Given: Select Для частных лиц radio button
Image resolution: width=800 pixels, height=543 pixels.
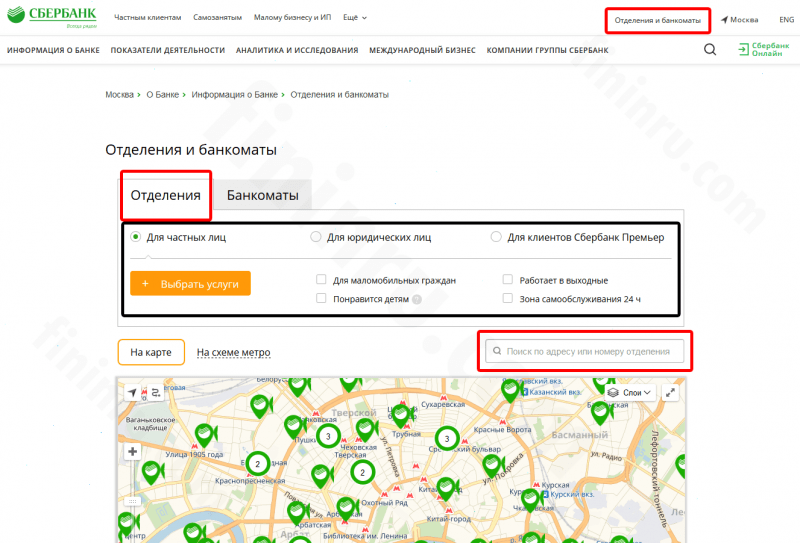Looking at the screenshot, I should pyautogui.click(x=135, y=237).
